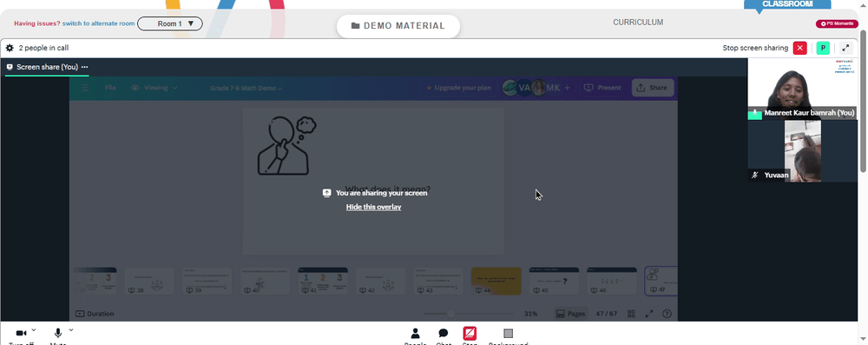
Task: Adjust the zoom slider handle
Action: pyautogui.click(x=451, y=314)
